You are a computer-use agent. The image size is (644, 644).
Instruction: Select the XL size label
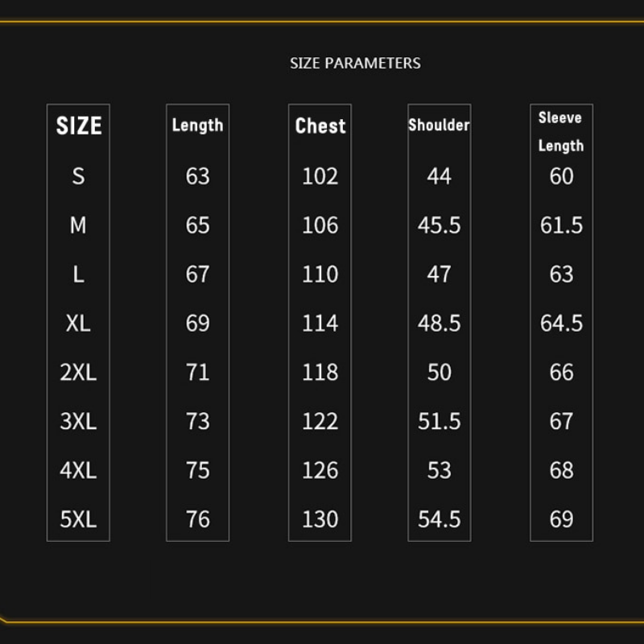78,324
